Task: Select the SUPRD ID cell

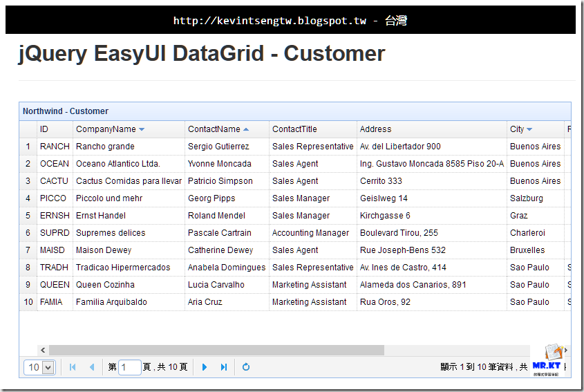Action: pyautogui.click(x=55, y=233)
